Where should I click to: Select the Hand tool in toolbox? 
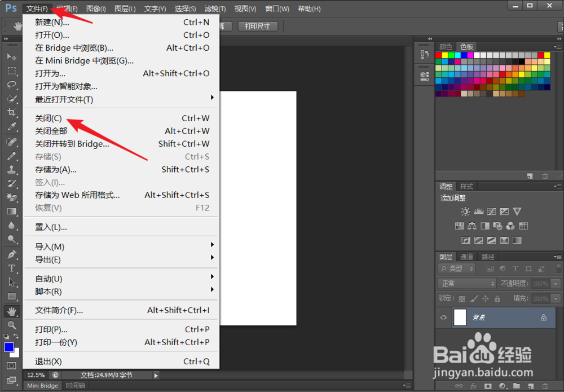(x=11, y=311)
